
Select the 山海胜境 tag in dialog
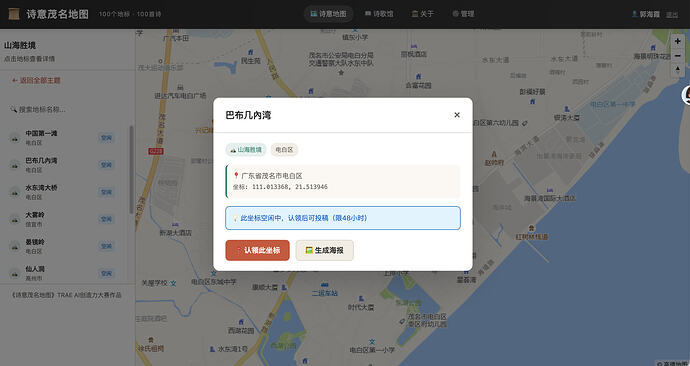pyautogui.click(x=246, y=150)
